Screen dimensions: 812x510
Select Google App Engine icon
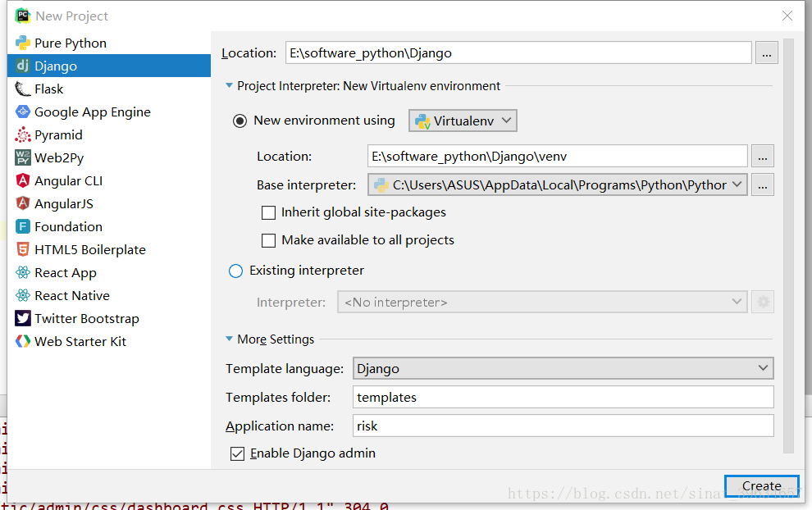click(x=23, y=112)
